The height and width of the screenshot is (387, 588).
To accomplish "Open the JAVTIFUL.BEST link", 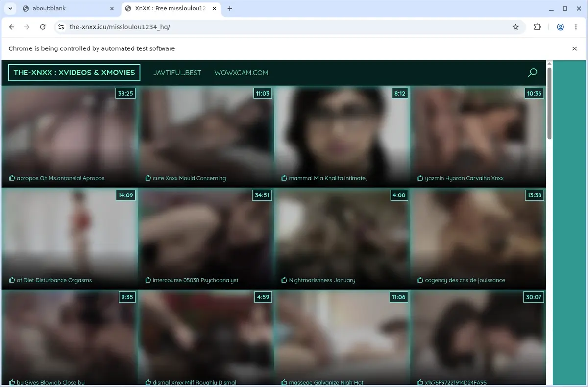I will 177,73.
